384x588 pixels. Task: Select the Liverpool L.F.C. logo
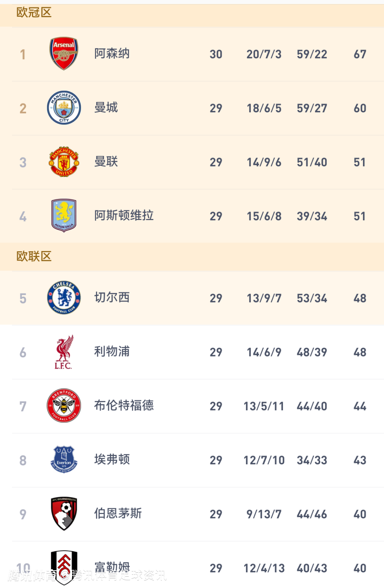point(64,352)
